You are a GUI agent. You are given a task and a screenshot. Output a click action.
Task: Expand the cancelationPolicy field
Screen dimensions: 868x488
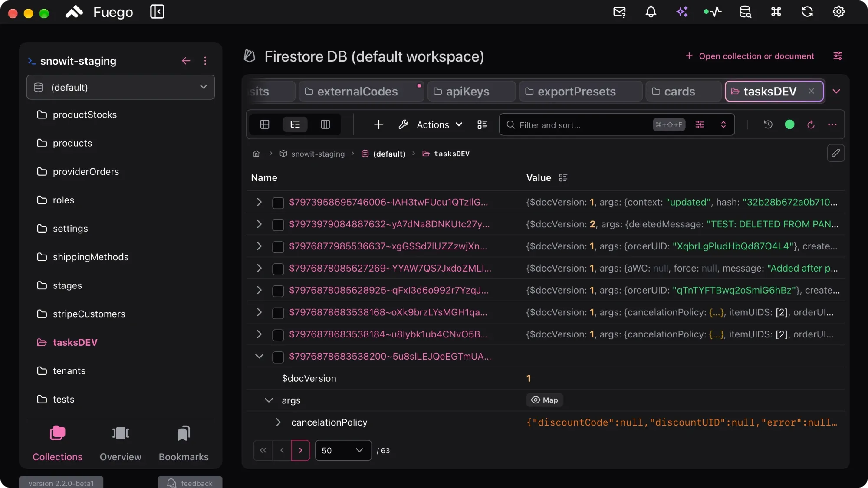[278, 422]
